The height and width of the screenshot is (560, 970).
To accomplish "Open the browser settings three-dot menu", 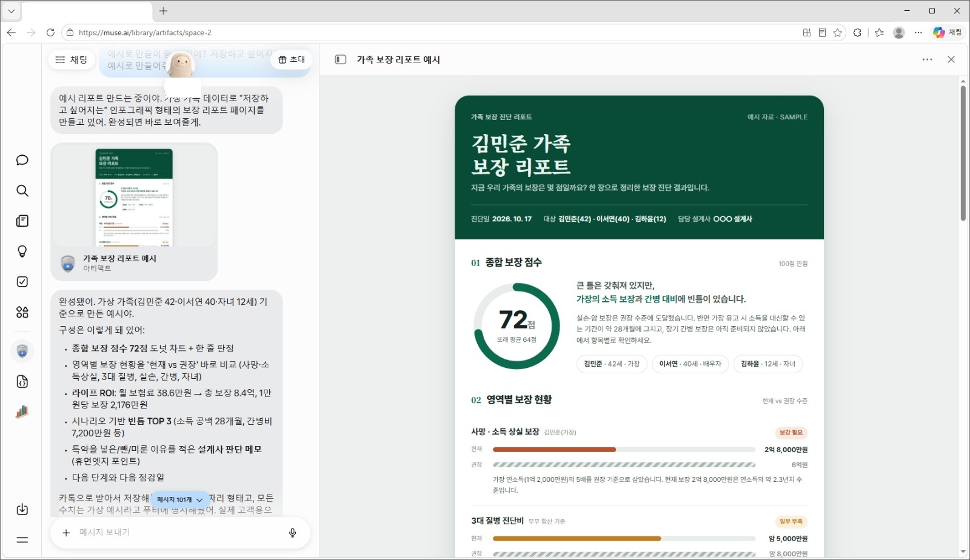I will pyautogui.click(x=918, y=33).
